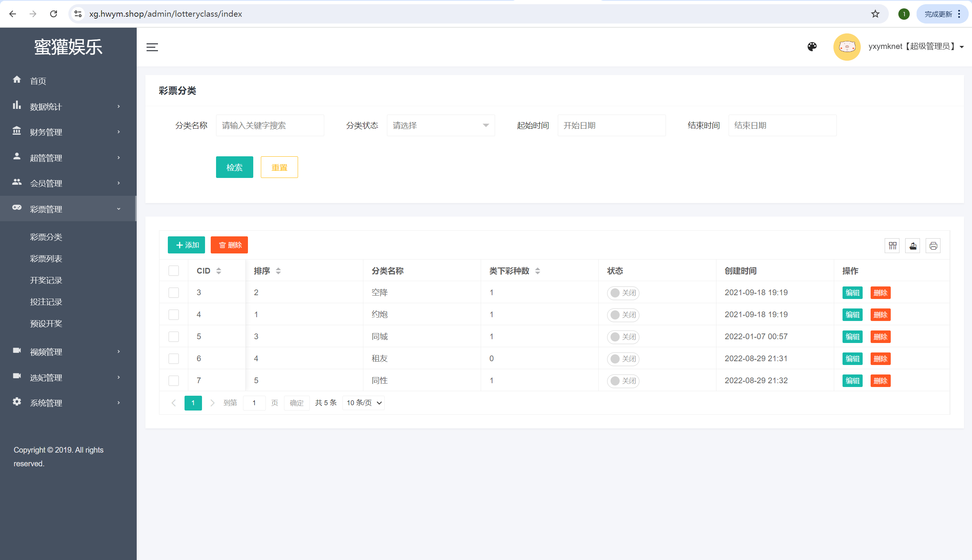Tick the checkbox for the 同城 row
The height and width of the screenshot is (560, 972).
point(174,337)
